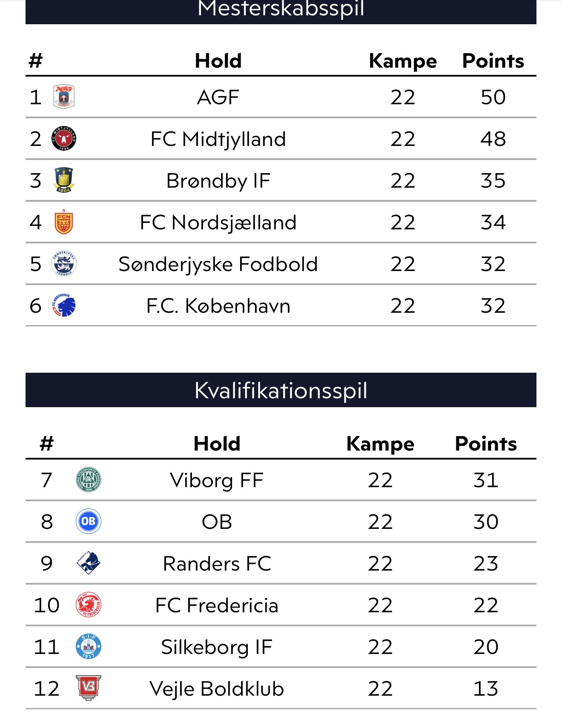Click the Viborg FF green crest
The image size is (562, 728).
pos(89,480)
